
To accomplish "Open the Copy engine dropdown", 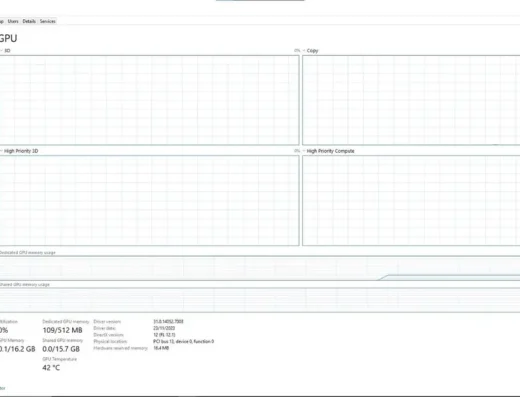I will coord(304,51).
